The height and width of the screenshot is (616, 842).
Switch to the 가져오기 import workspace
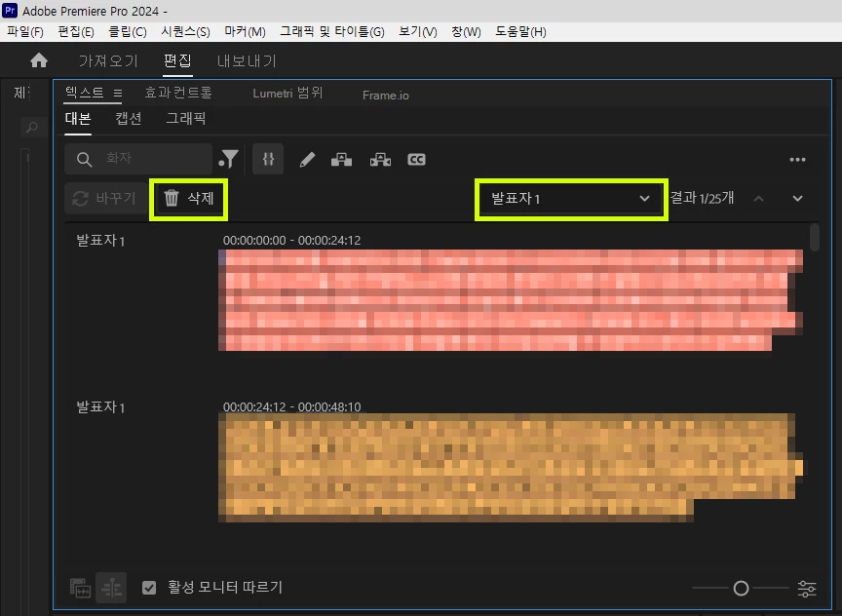[108, 60]
